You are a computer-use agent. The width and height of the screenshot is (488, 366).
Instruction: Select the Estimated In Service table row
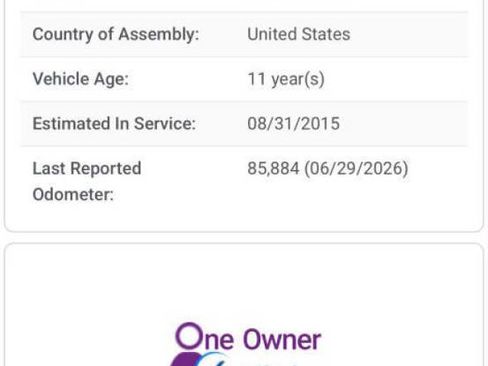pyautogui.click(x=244, y=124)
